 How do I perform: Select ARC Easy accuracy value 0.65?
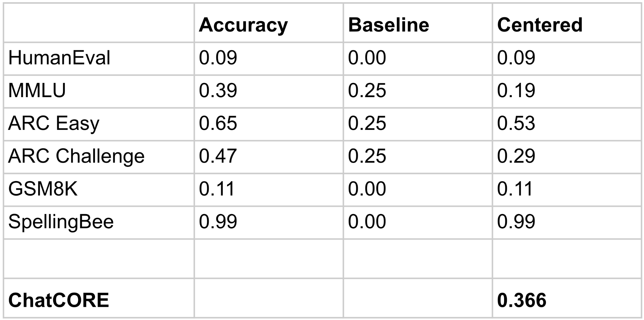[218, 124]
